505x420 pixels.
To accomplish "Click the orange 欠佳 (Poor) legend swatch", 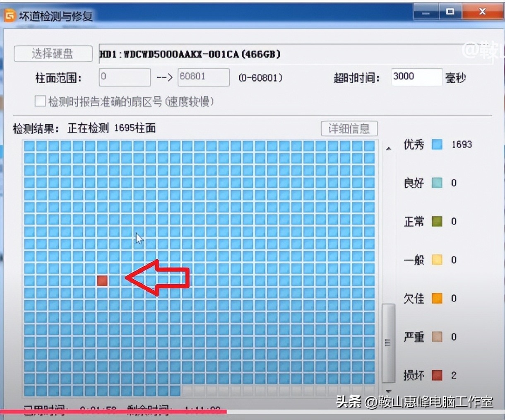I will [x=436, y=298].
